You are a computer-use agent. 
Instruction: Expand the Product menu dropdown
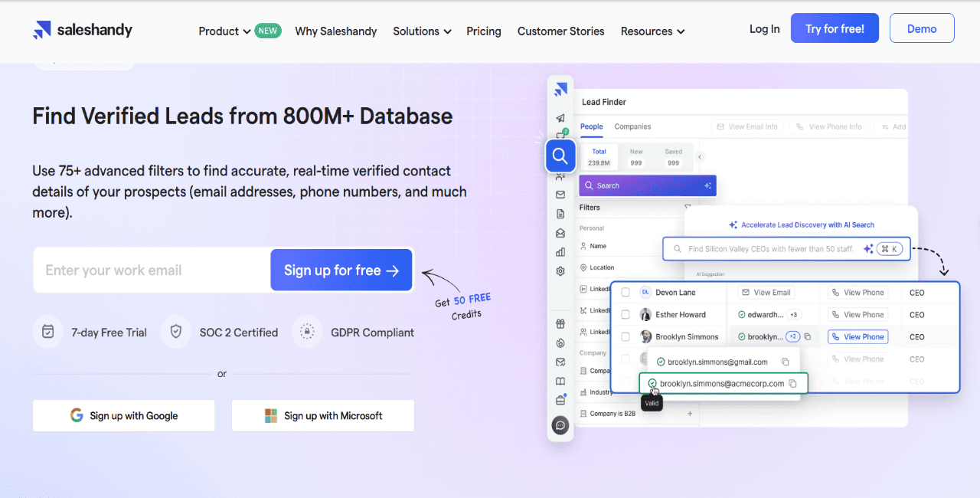point(224,31)
